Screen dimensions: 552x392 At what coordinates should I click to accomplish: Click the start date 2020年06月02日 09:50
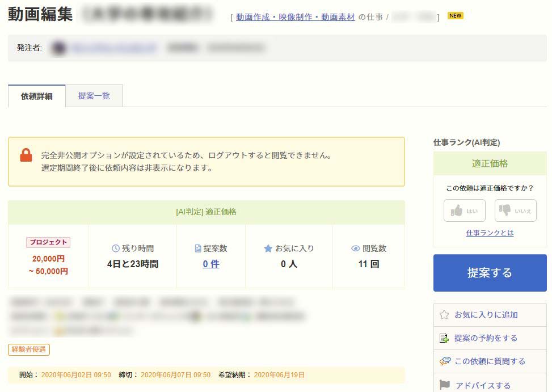[x=76, y=375]
